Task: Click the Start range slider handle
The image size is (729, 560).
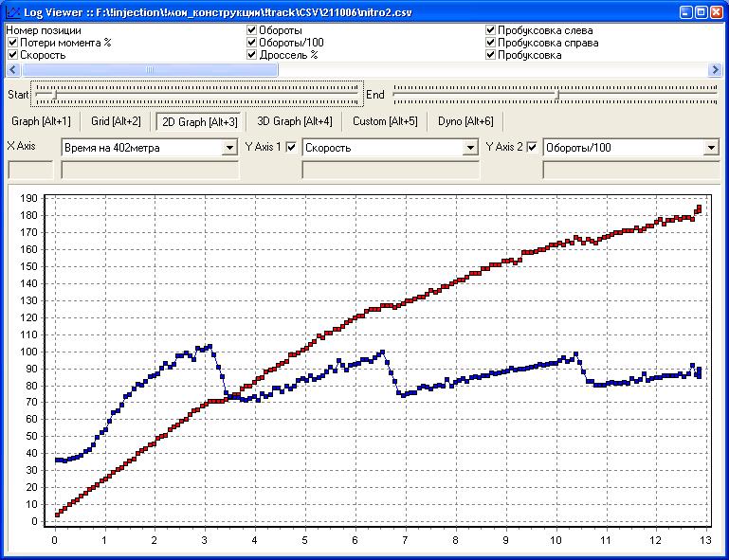Action: (55, 95)
